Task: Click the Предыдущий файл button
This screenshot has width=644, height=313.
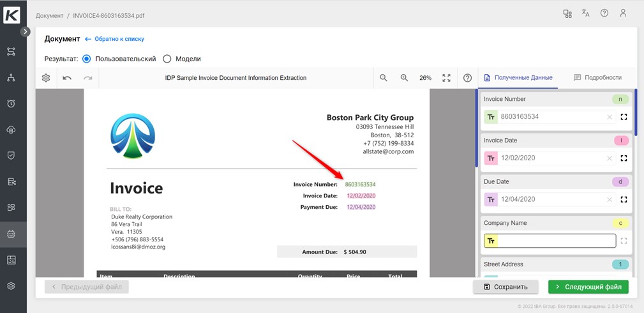Action: point(87,287)
